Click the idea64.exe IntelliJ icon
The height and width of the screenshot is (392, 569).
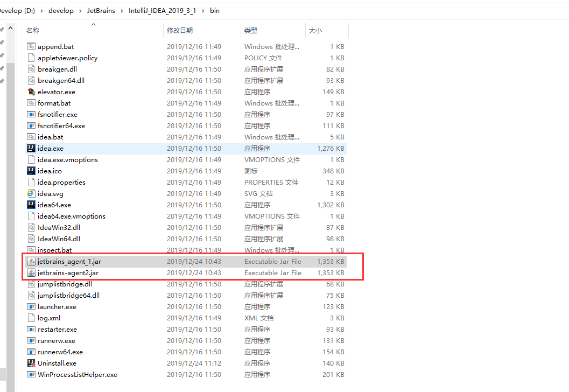[31, 205]
